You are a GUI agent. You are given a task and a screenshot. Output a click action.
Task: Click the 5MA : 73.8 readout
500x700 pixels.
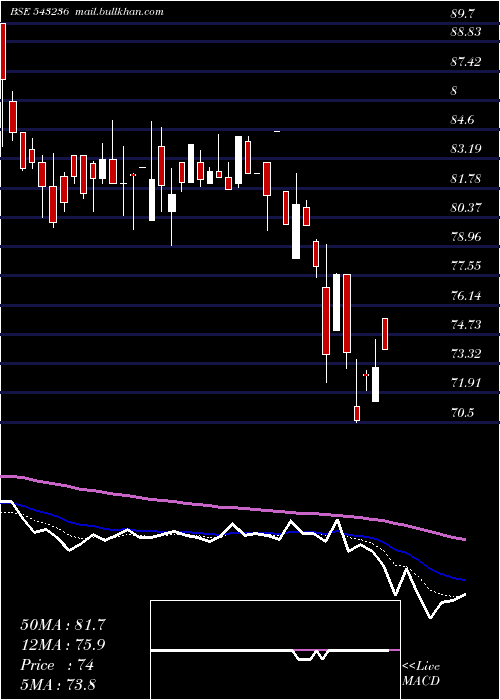point(58,684)
